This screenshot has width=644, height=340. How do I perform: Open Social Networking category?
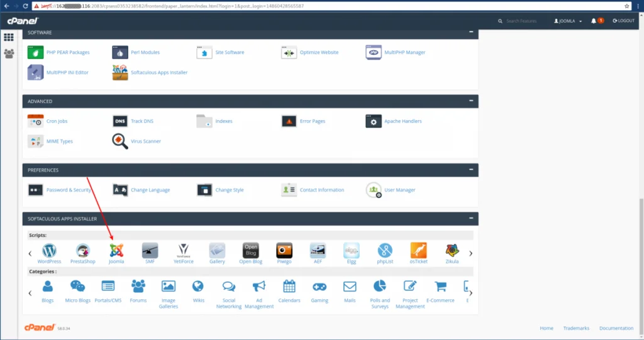tap(229, 294)
